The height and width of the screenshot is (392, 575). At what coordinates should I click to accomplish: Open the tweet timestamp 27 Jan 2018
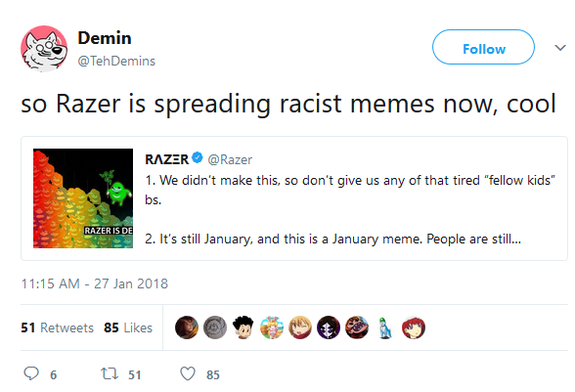95,283
